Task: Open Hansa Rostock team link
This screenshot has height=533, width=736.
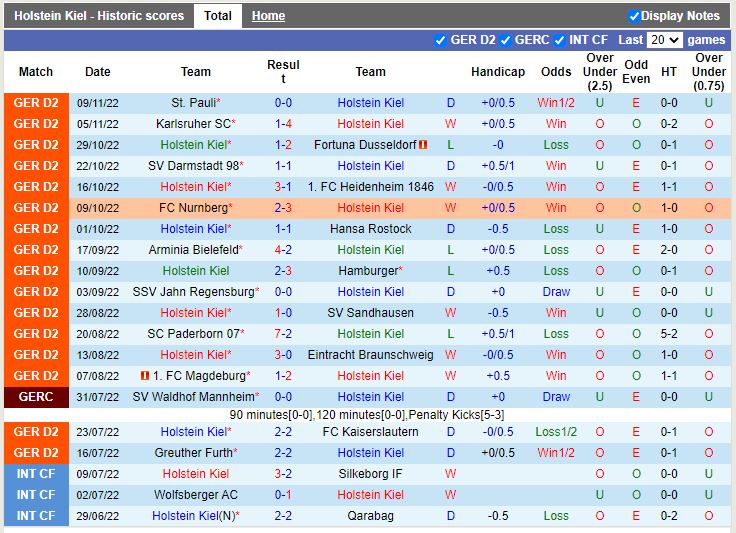Action: pyautogui.click(x=370, y=228)
